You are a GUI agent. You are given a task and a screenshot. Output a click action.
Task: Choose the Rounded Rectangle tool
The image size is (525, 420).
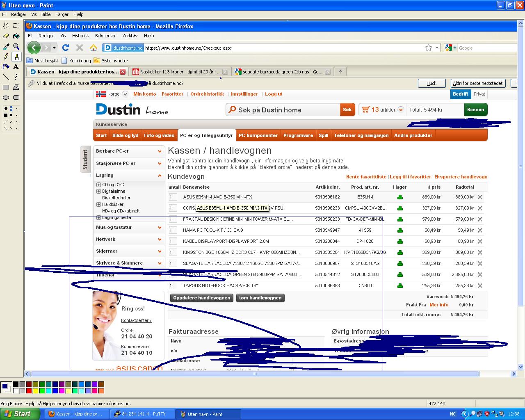pyautogui.click(x=16, y=97)
